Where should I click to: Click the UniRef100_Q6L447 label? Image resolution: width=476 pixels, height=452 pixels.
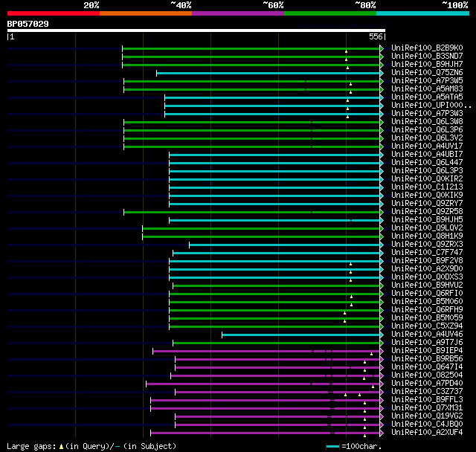(427, 163)
